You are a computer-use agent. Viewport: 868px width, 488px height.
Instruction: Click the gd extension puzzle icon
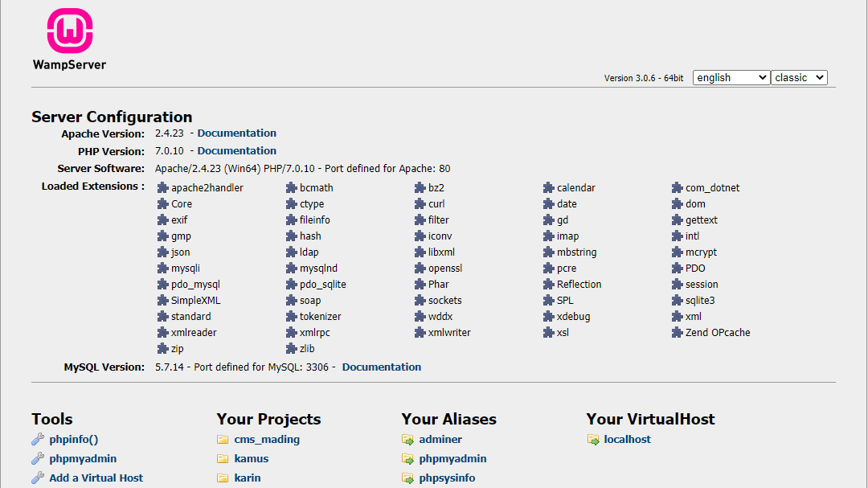point(549,220)
